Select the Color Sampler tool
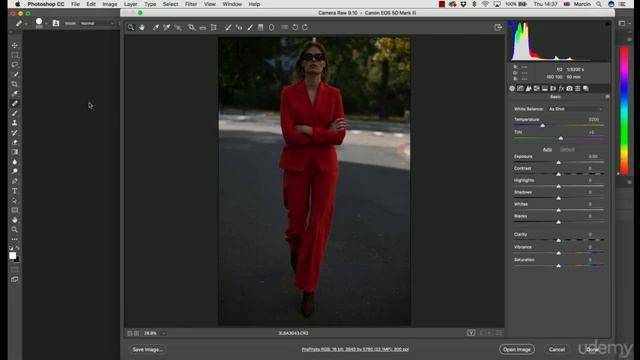This screenshot has width=640, height=360. (167, 27)
